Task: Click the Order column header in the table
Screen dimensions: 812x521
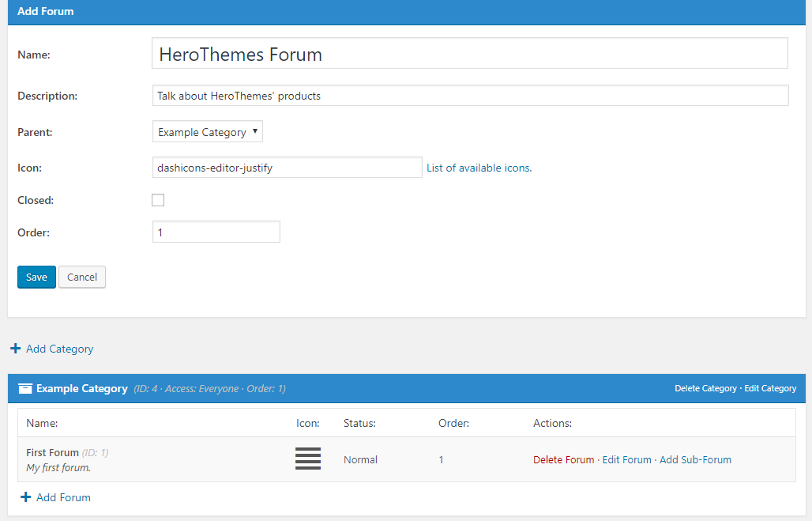Action: pos(453,423)
